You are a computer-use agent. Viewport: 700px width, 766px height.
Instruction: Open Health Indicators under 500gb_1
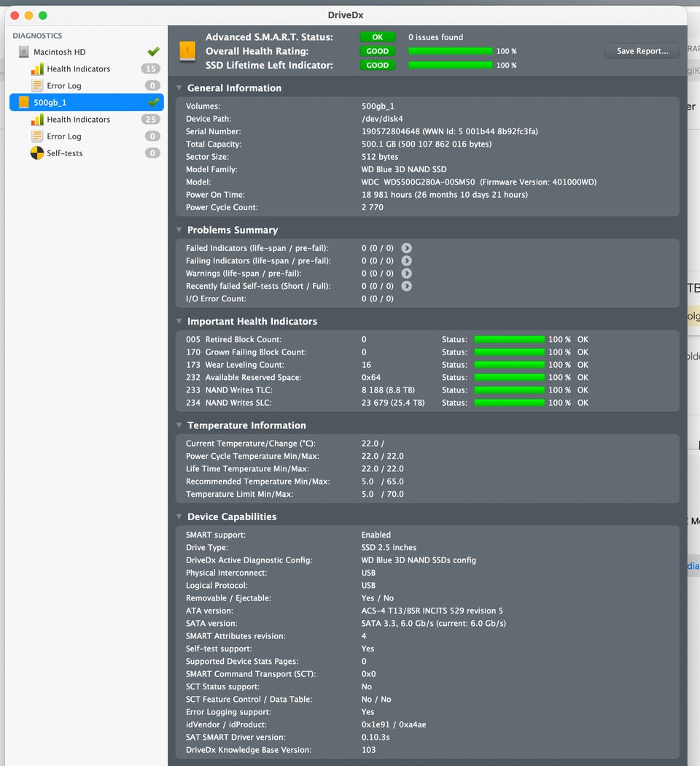[x=86, y=119]
